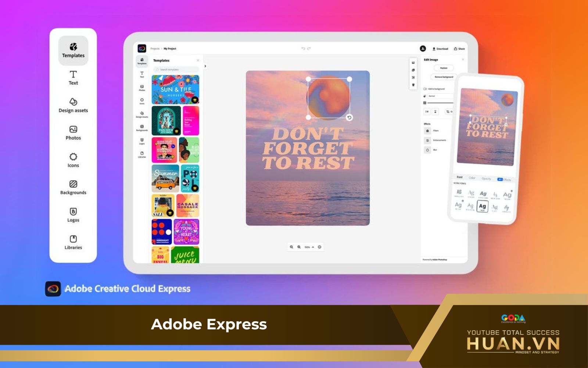Select Libraries in the tablet app's rail
Viewport: 588px width, 368px height.
click(x=142, y=155)
